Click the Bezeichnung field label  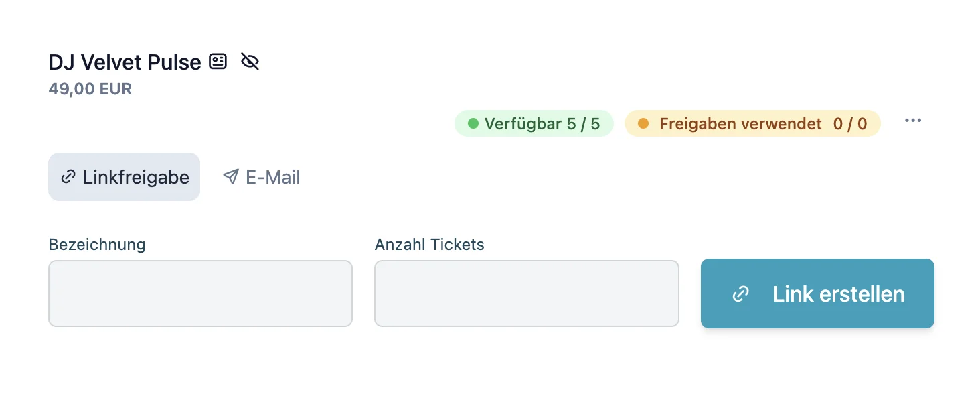[x=97, y=245]
